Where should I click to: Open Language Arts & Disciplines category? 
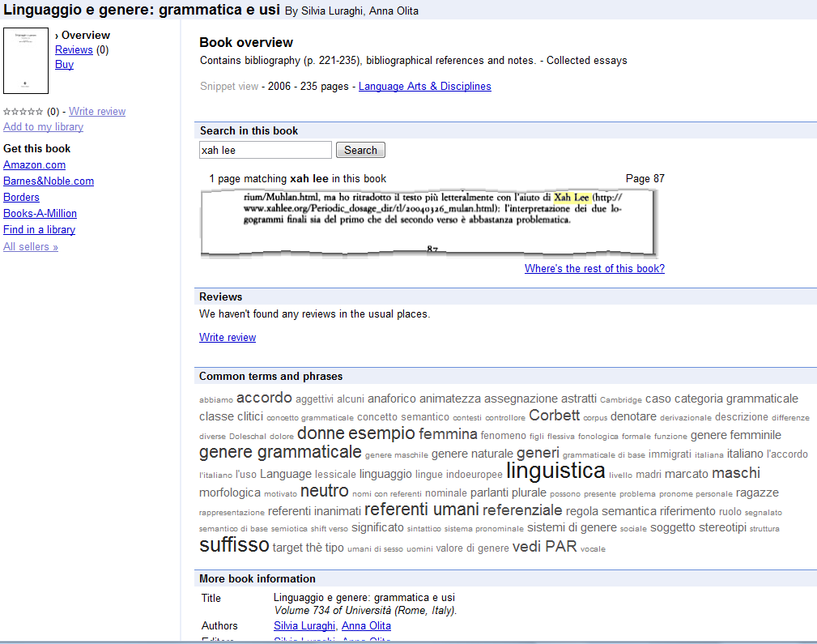(424, 86)
